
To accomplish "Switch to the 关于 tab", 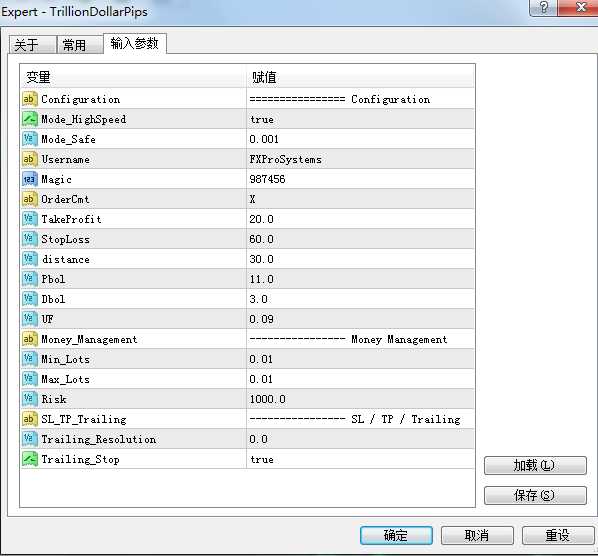I will 33,45.
